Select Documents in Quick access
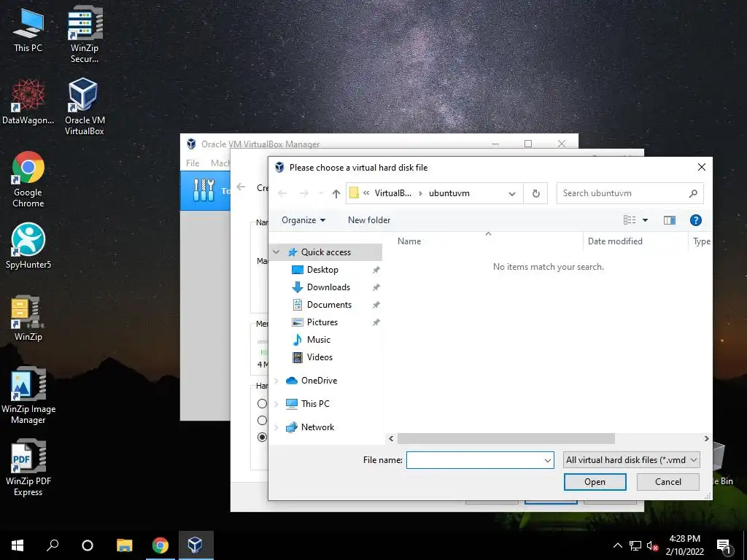This screenshot has height=560, width=747. [x=329, y=305]
